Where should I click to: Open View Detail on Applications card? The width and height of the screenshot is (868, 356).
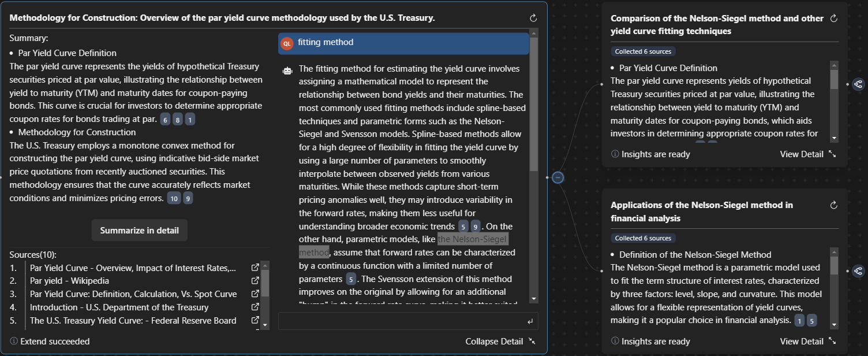coord(807,342)
